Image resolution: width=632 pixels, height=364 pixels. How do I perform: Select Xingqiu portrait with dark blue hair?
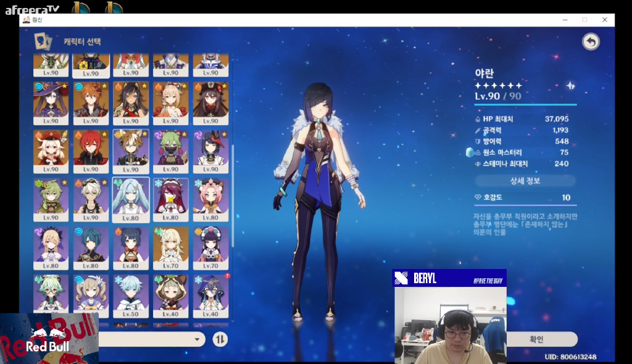(91, 248)
